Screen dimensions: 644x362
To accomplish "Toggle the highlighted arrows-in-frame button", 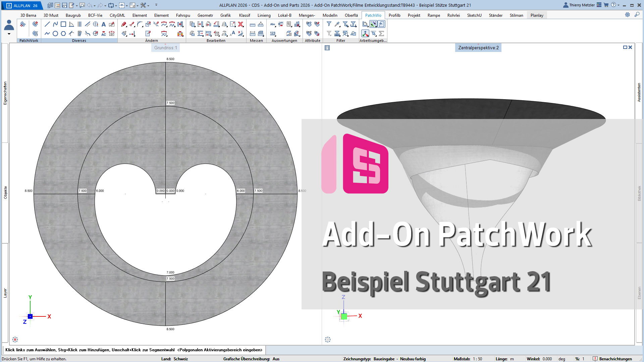I will [x=373, y=24].
